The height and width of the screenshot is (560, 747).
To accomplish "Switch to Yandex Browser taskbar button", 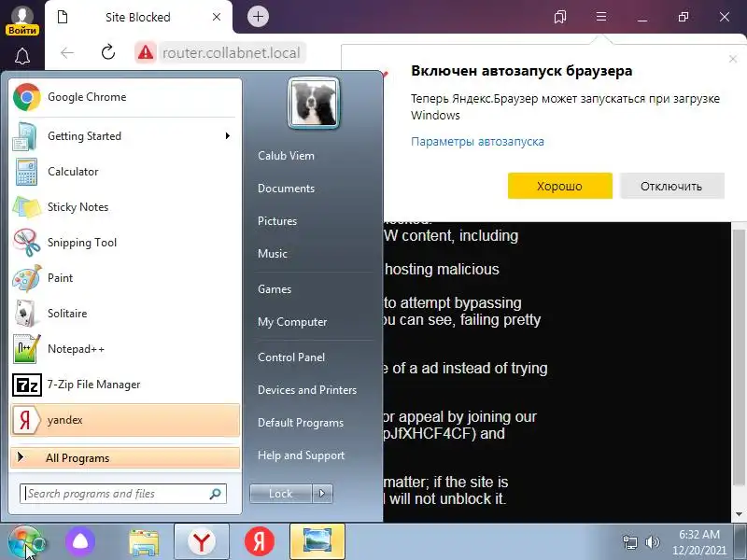I will pos(202,542).
